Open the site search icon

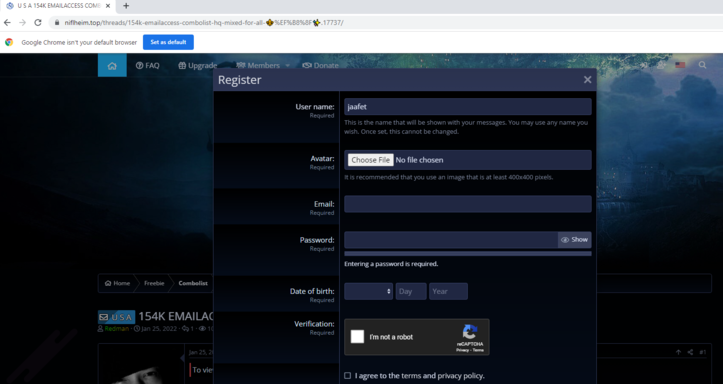[702, 65]
